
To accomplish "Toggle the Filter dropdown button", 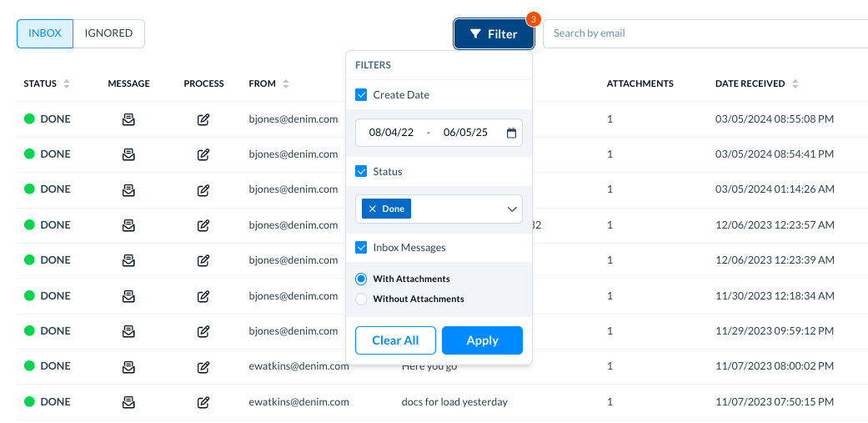I will click(x=494, y=34).
